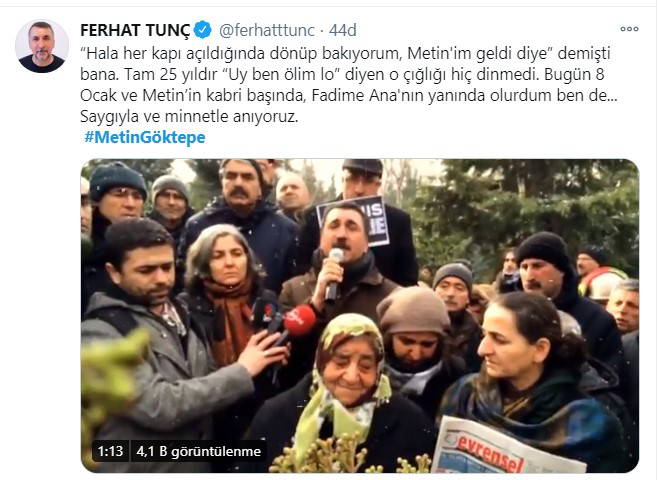Open Ferhat Tunç's profile picture
Image resolution: width=658 pixels, height=480 pixels.
pos(42,46)
